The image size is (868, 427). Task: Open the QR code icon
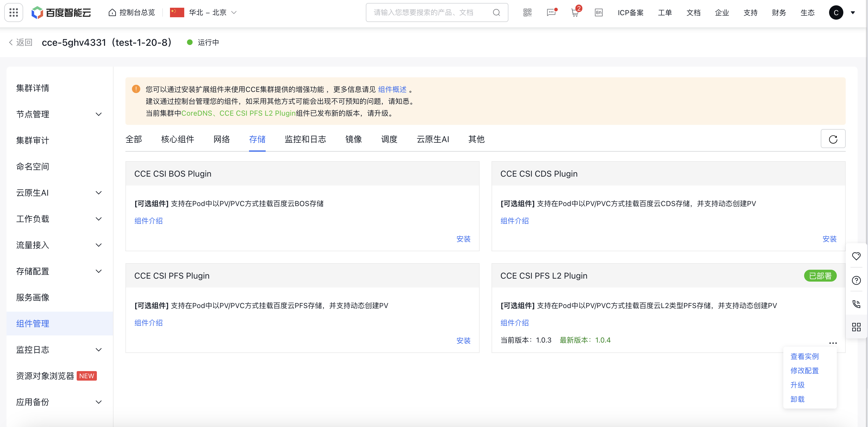527,12
